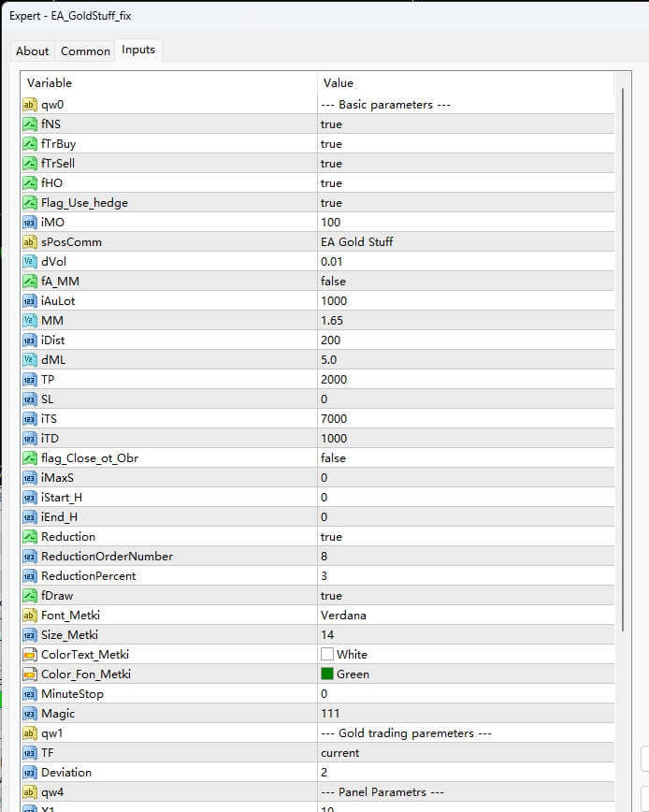Click the qw0 string icon

click(30, 105)
